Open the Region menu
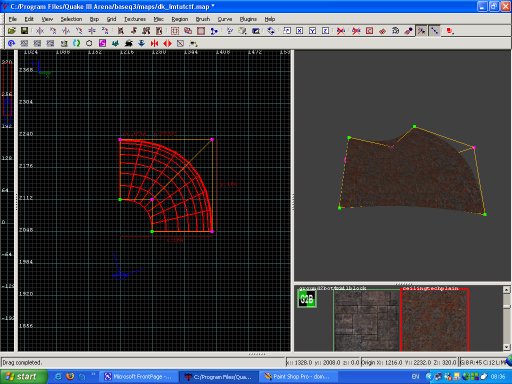 click(x=180, y=19)
